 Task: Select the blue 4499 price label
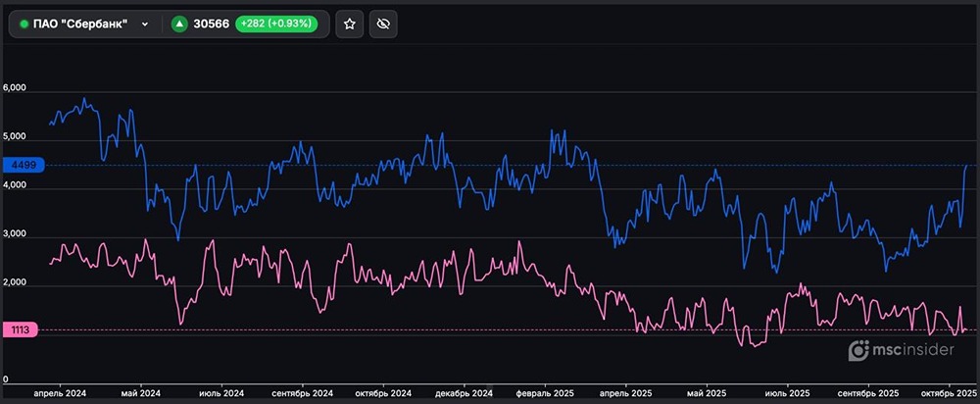[x=20, y=165]
